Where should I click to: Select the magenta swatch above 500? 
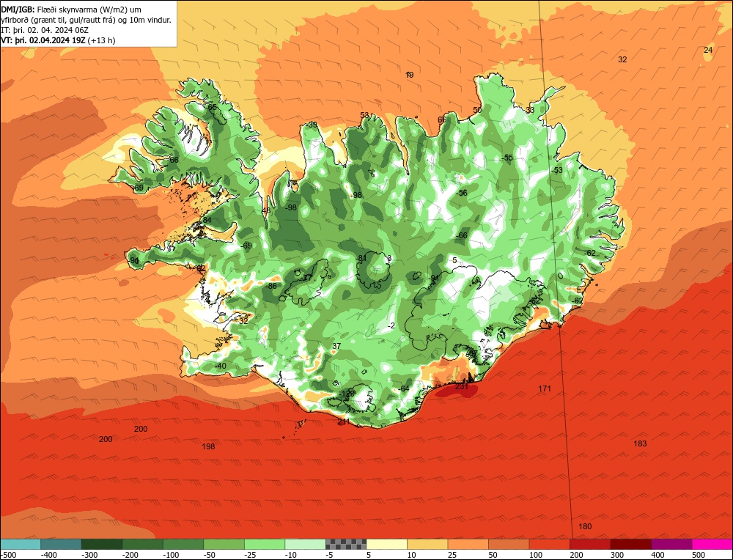pyautogui.click(x=712, y=544)
